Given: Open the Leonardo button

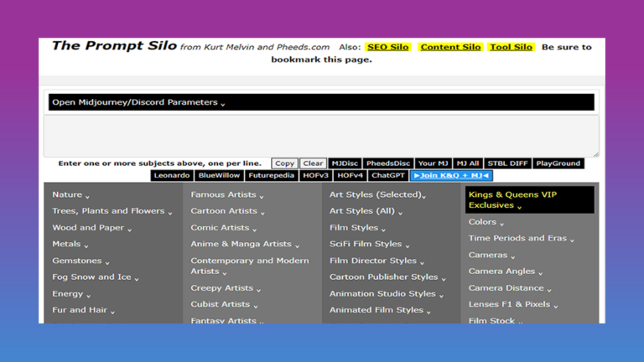Looking at the screenshot, I should 172,176.
